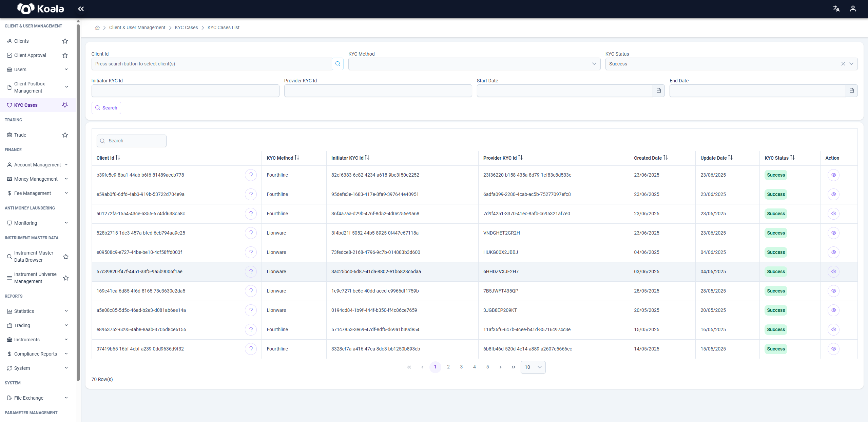Click KYC Cases breadcrumb link

point(186,27)
